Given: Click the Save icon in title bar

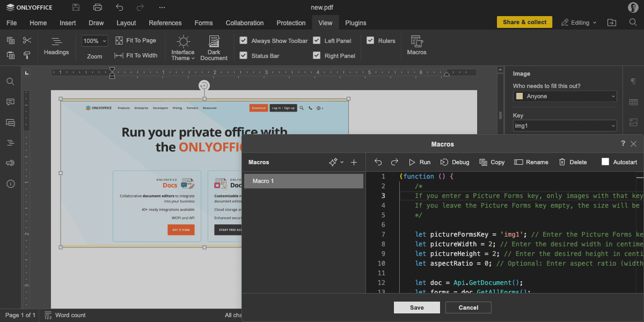Looking at the screenshot, I should tap(76, 8).
